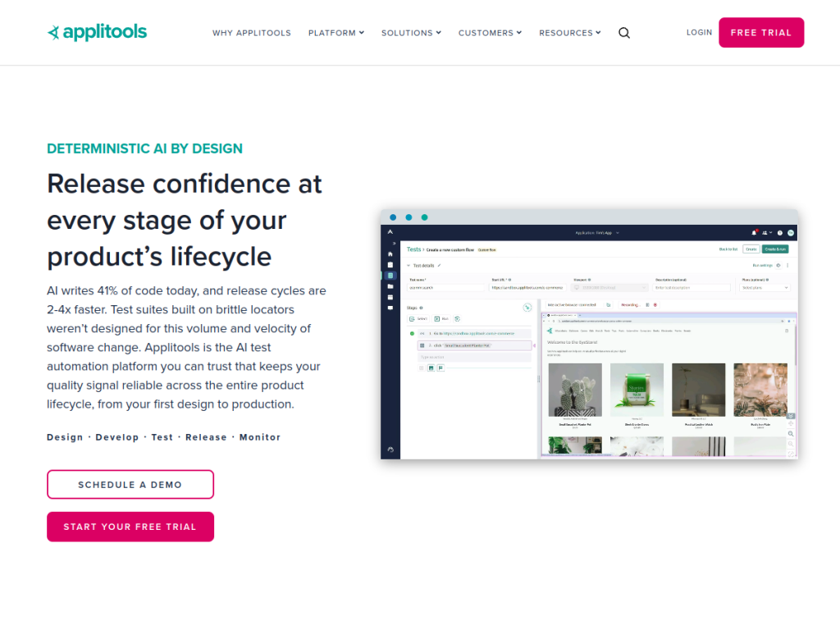
Task: Collapse Test details chevron in product screenshot
Action: pyautogui.click(x=409, y=265)
